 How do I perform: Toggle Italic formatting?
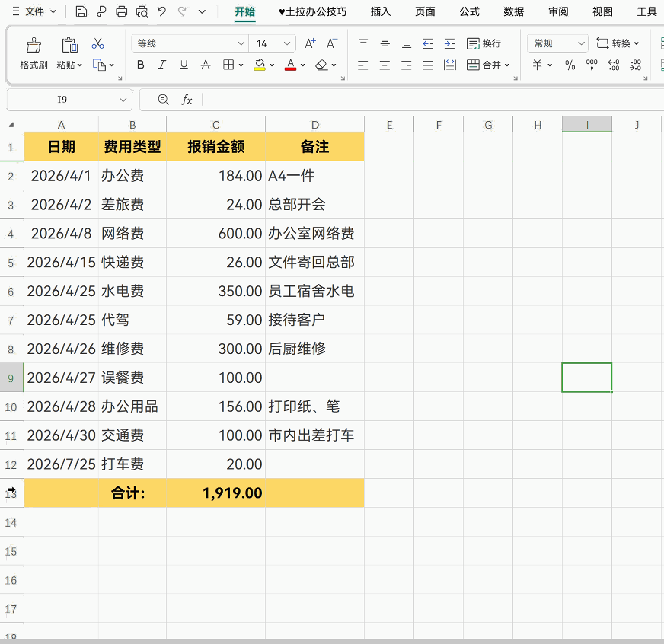point(162,65)
